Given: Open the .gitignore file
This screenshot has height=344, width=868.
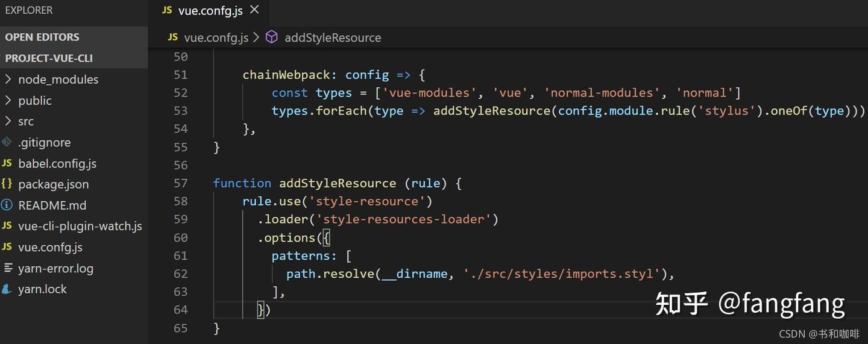Looking at the screenshot, I should pyautogui.click(x=44, y=143).
